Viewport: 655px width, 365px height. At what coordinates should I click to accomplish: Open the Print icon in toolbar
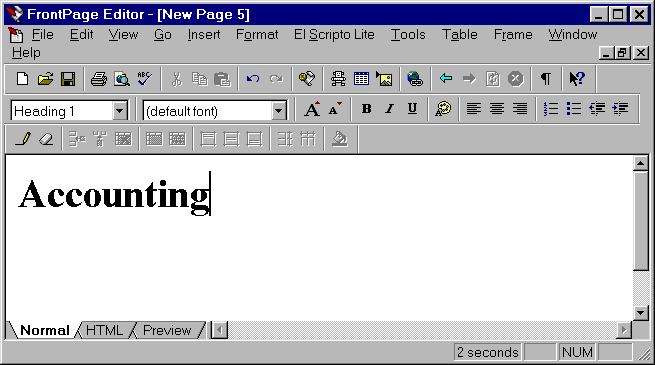tap(99, 79)
